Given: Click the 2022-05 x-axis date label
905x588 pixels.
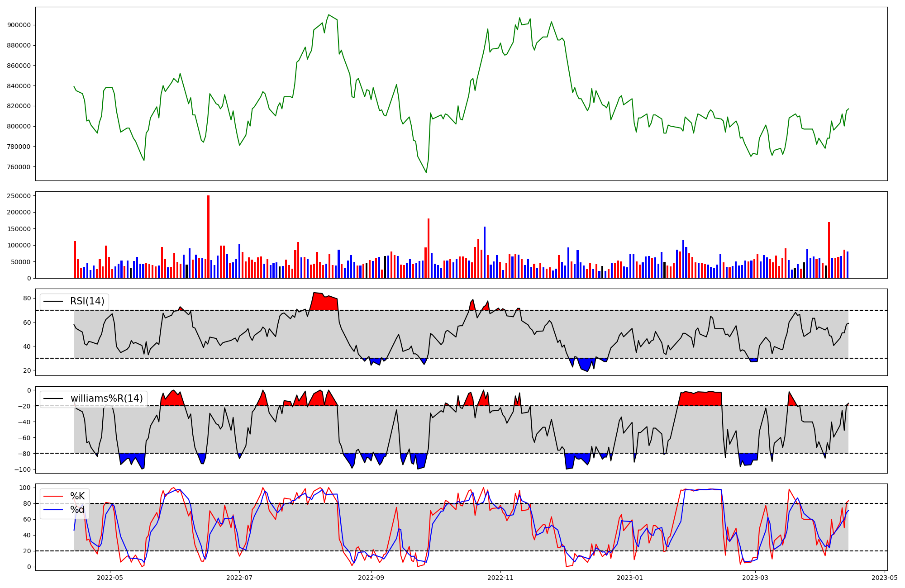Looking at the screenshot, I should (110, 578).
